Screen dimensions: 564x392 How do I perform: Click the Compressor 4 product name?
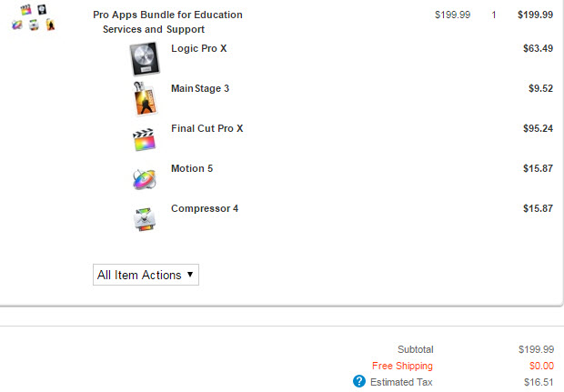(x=205, y=208)
